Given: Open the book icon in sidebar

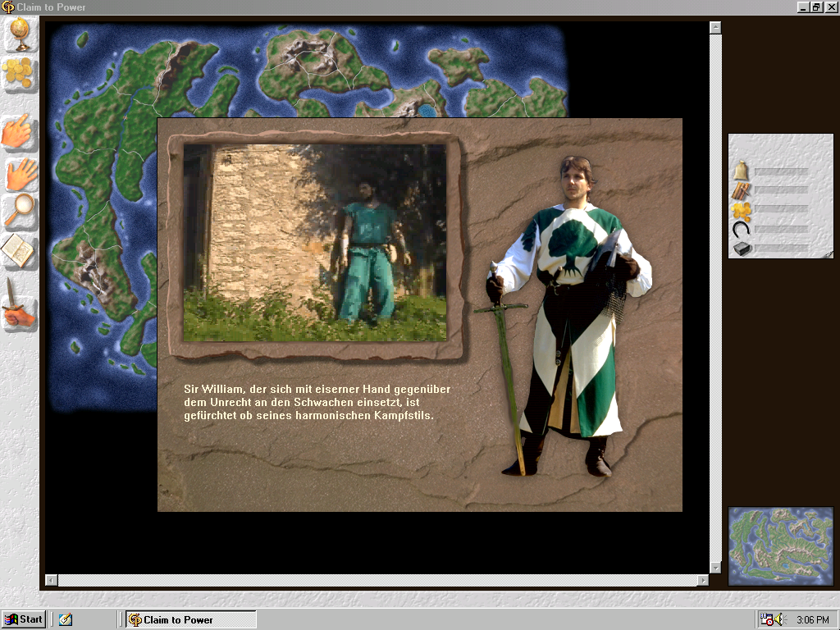Looking at the screenshot, I should point(19,251).
